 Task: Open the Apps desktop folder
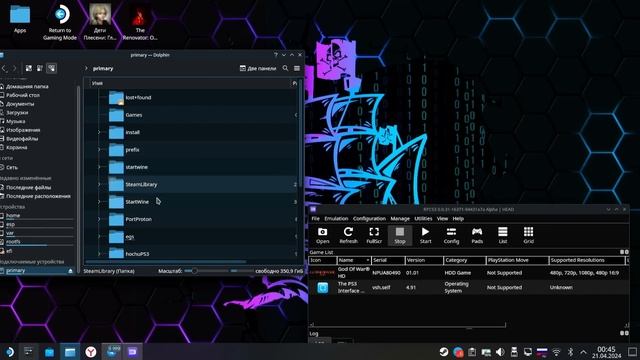tap(20, 19)
